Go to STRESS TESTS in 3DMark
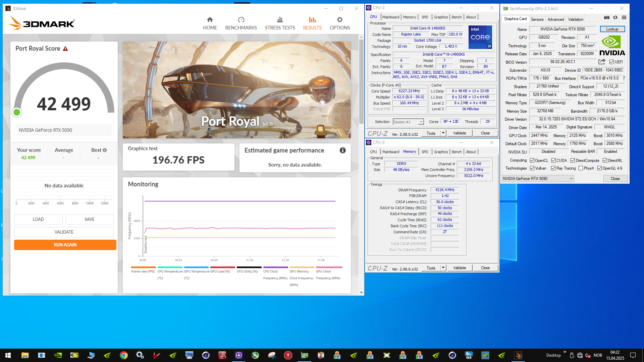The width and height of the screenshot is (644, 362). (280, 23)
